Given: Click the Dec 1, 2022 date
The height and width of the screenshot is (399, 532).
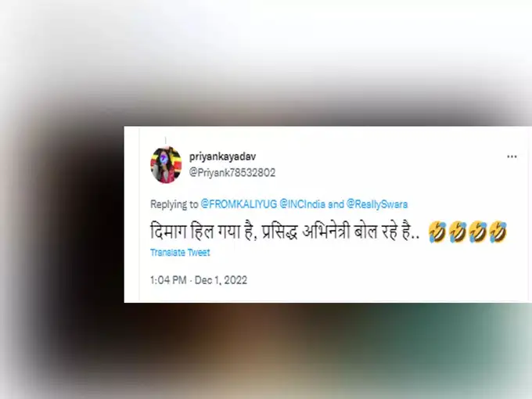Looking at the screenshot, I should click(221, 280).
